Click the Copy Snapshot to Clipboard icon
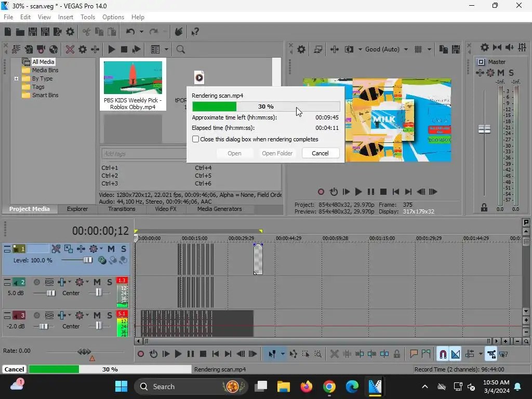 pyautogui.click(x=444, y=49)
